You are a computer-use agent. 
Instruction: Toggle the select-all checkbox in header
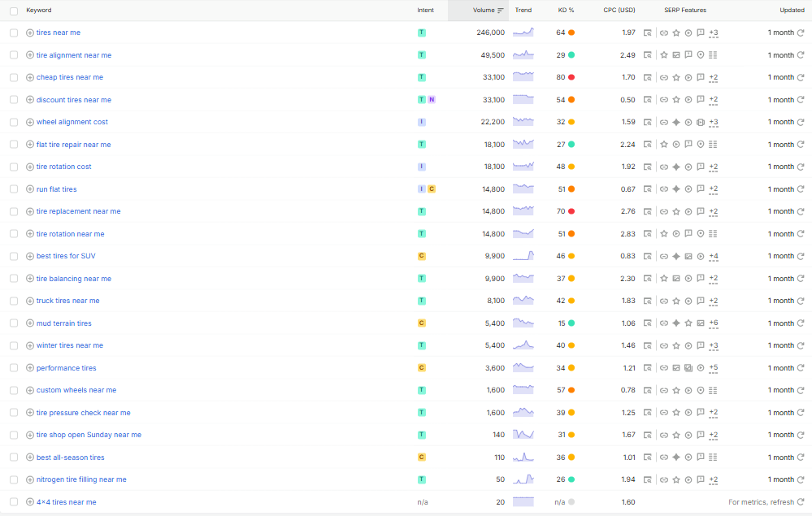click(14, 11)
